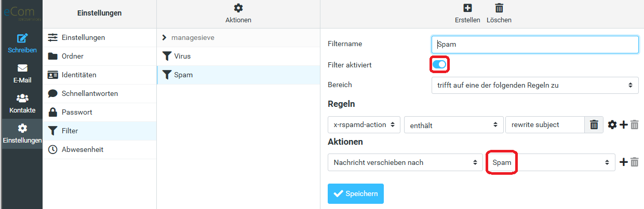The width and height of the screenshot is (644, 209).
Task: Add a new rule with plus icon
Action: pos(624,124)
